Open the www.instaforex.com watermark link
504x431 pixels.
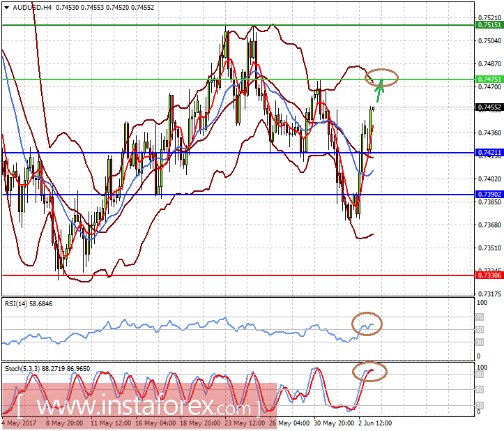click(139, 407)
